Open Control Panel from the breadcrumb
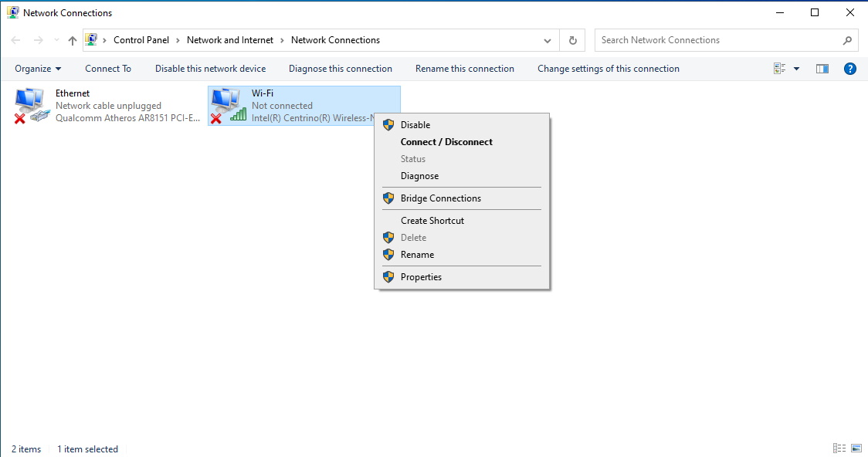 point(141,39)
